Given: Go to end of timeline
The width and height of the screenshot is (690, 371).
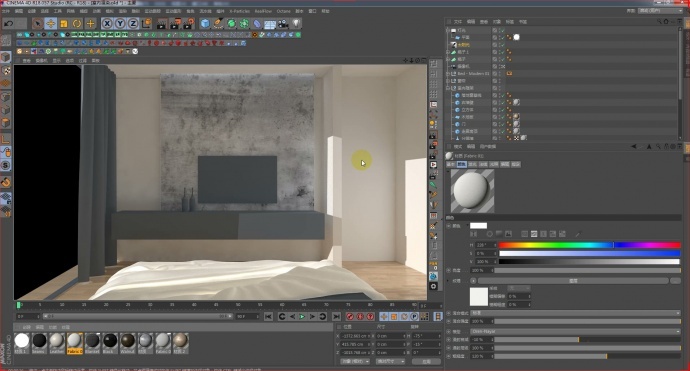Looking at the screenshot, I should coord(336,316).
